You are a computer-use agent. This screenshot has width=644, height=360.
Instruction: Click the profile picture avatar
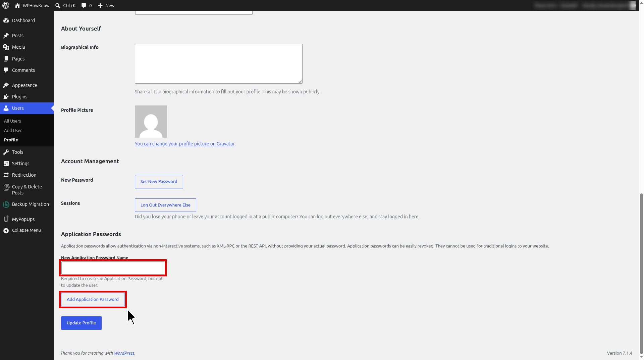point(151,122)
